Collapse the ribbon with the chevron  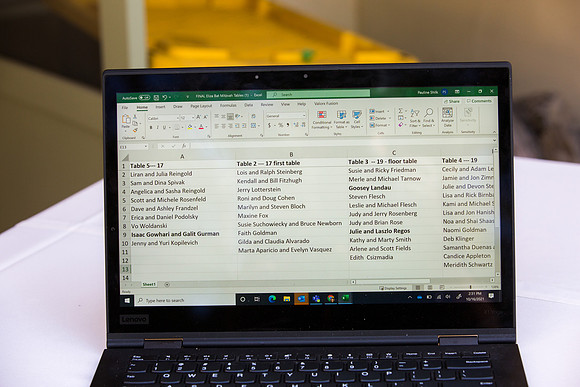[494, 132]
